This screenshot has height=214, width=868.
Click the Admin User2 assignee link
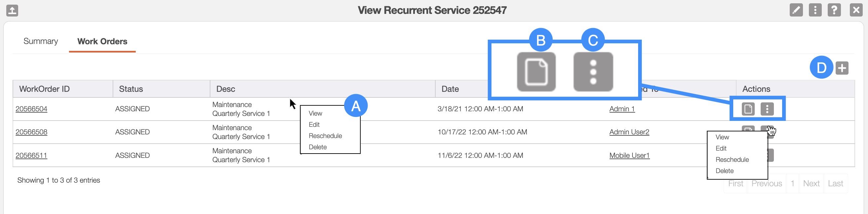629,132
